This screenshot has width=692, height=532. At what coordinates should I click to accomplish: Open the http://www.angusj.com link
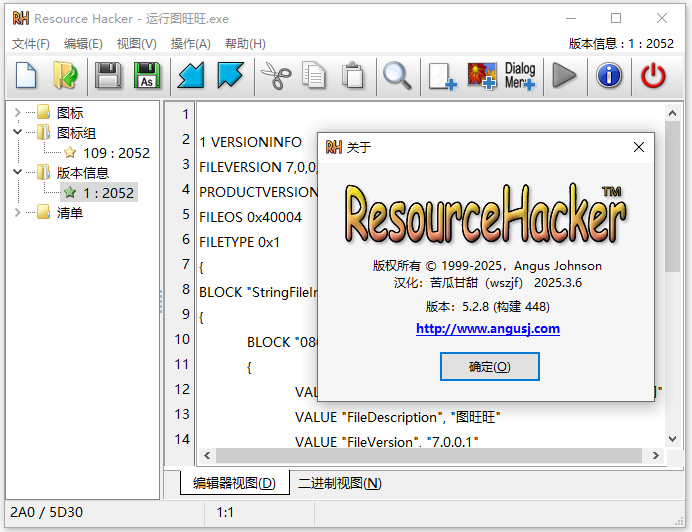488,328
